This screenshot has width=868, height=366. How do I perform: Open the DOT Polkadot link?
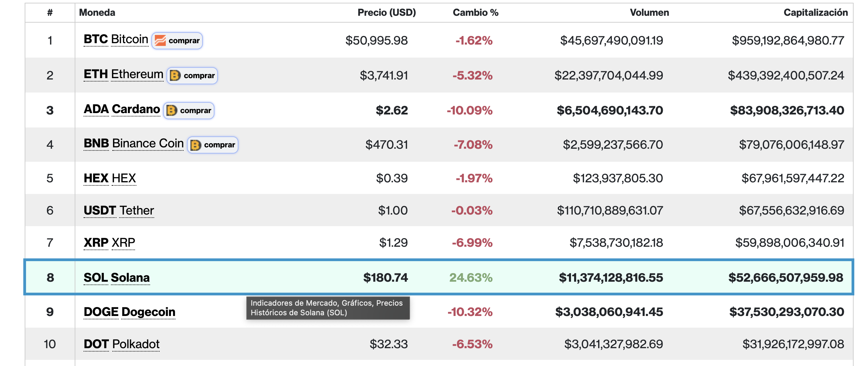[122, 344]
